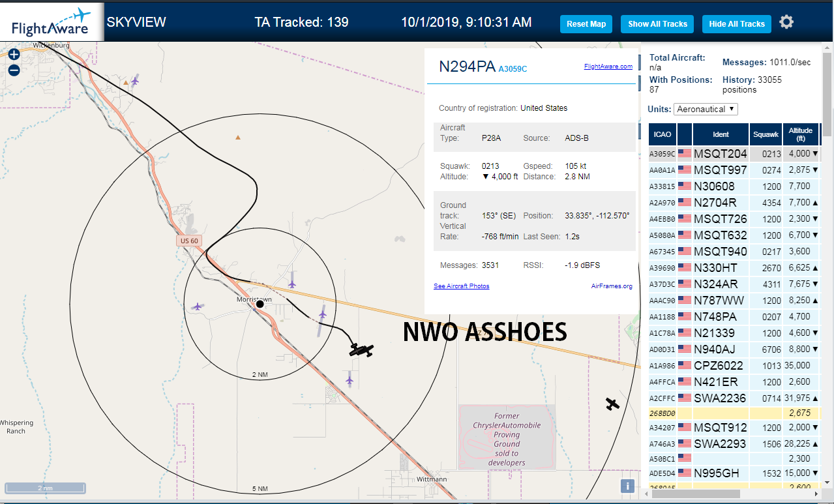The height and width of the screenshot is (504, 834).
Task: Select the N324AR aircraft row
Action: 734,284
